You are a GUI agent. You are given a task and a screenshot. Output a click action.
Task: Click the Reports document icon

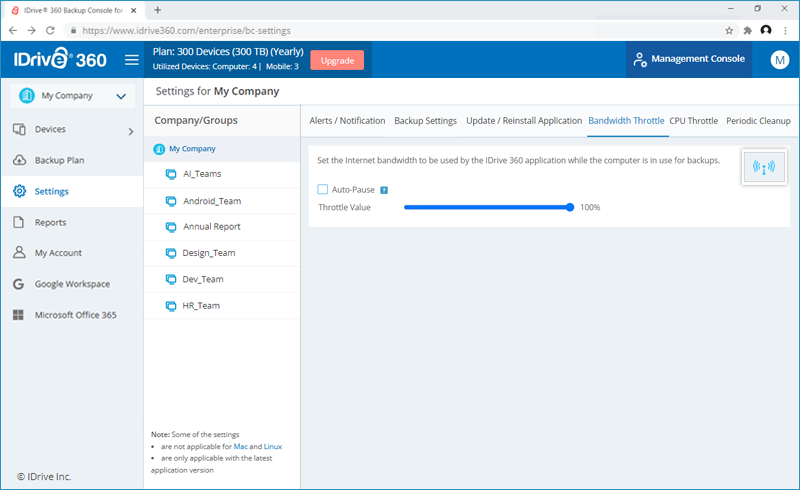[19, 222]
